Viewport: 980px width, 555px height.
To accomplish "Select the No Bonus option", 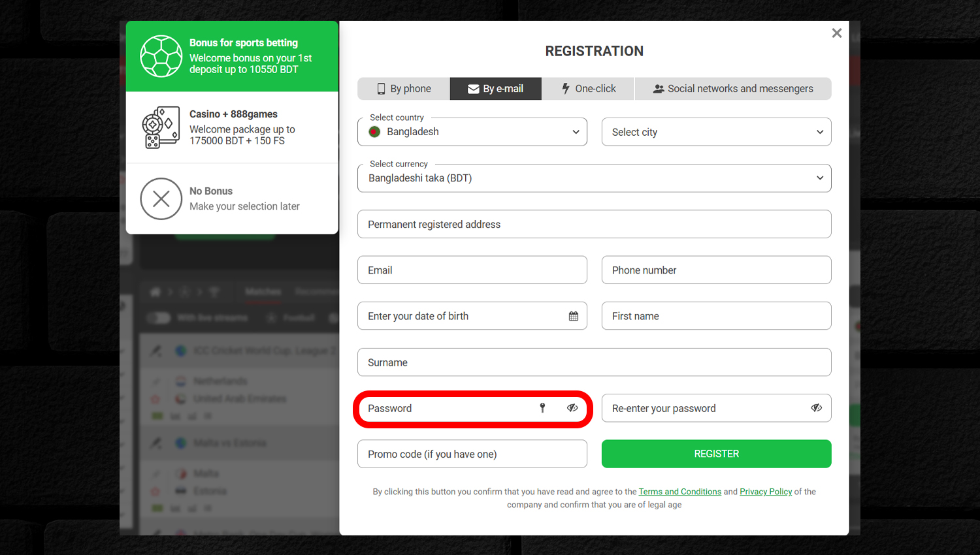I will coord(232,198).
